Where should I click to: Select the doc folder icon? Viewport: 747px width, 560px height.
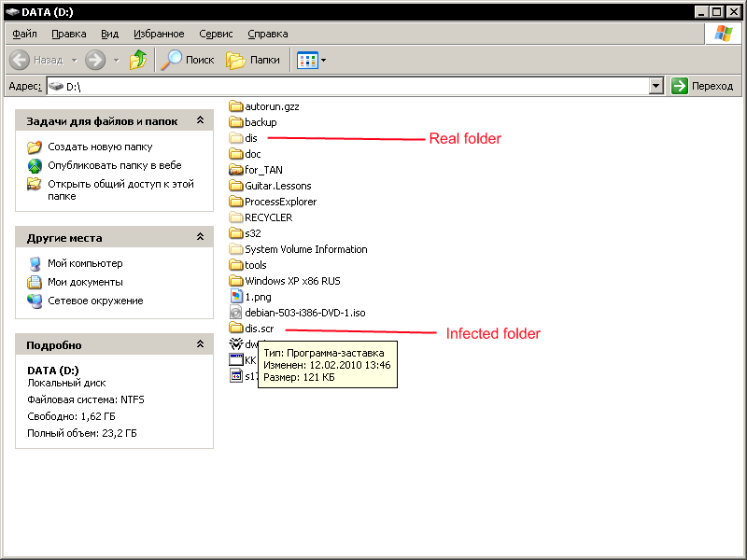[236, 153]
